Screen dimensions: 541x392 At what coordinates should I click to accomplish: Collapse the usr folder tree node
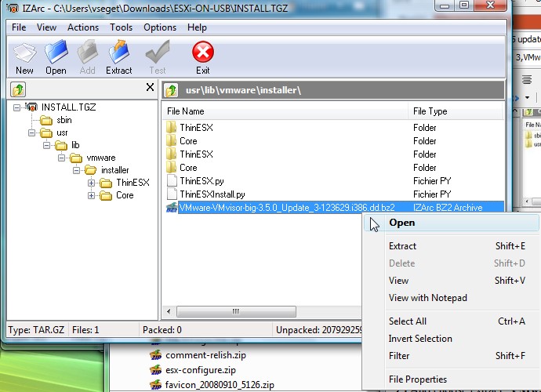click(x=31, y=132)
